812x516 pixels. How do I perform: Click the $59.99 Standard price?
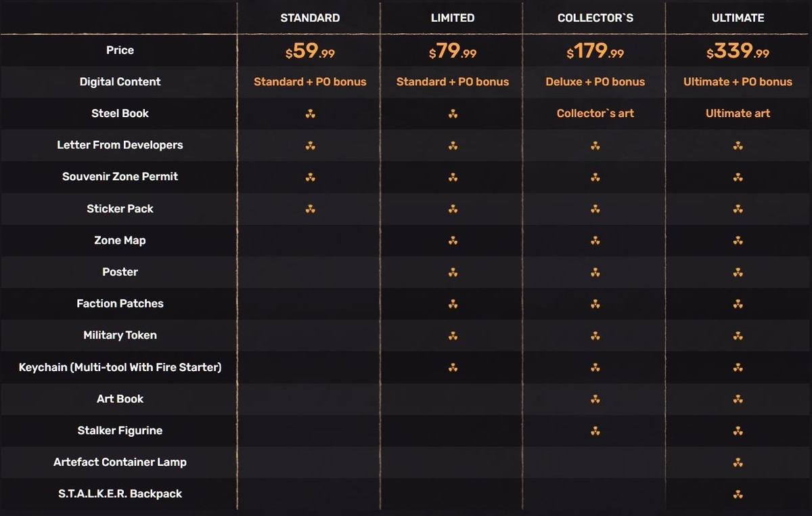click(310, 51)
